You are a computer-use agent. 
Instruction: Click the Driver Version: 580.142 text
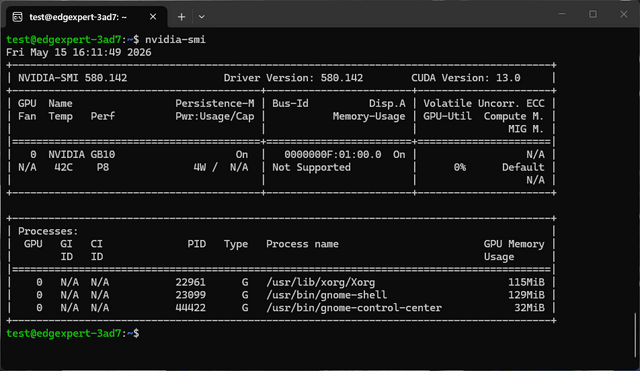click(293, 78)
